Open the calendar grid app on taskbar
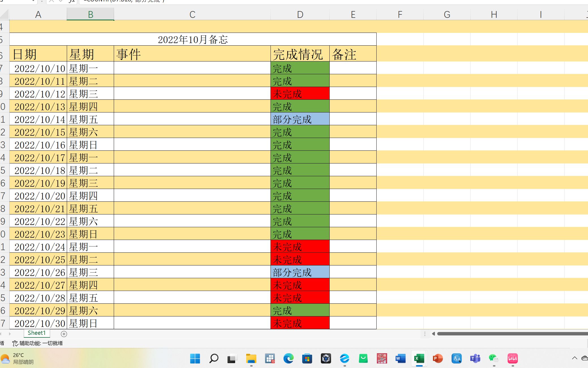 coord(270,358)
